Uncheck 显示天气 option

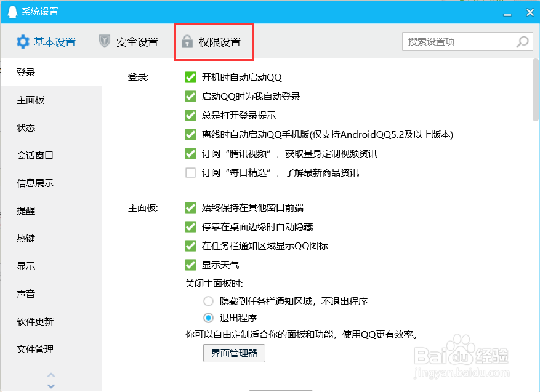190,264
